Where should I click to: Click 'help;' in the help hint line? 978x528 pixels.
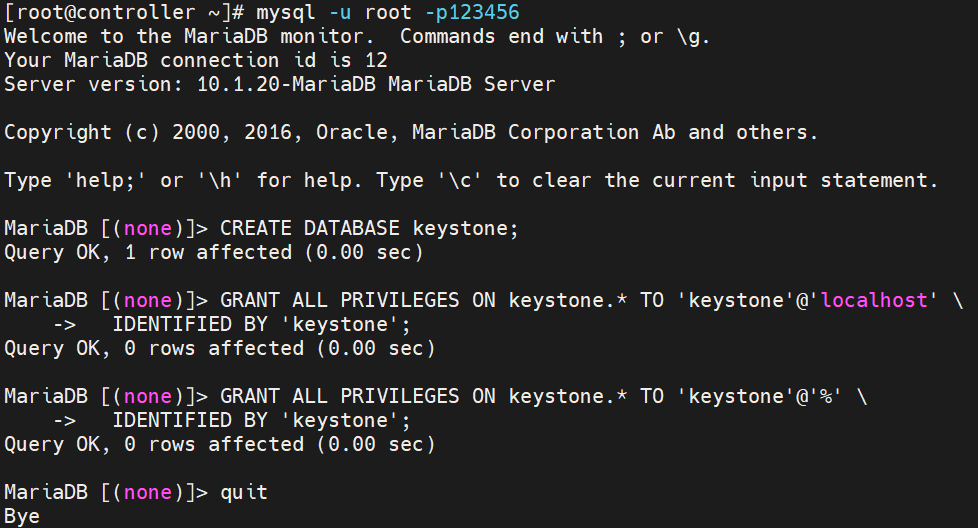point(105,180)
